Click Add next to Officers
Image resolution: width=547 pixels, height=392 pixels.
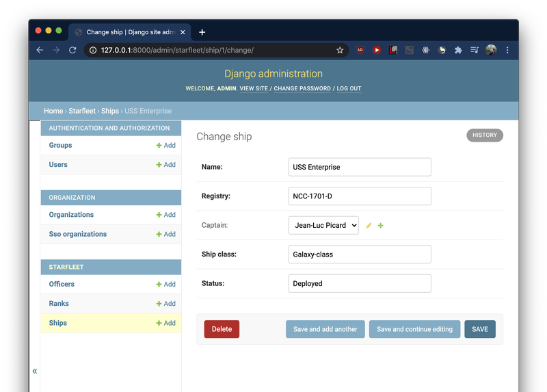[x=166, y=284]
